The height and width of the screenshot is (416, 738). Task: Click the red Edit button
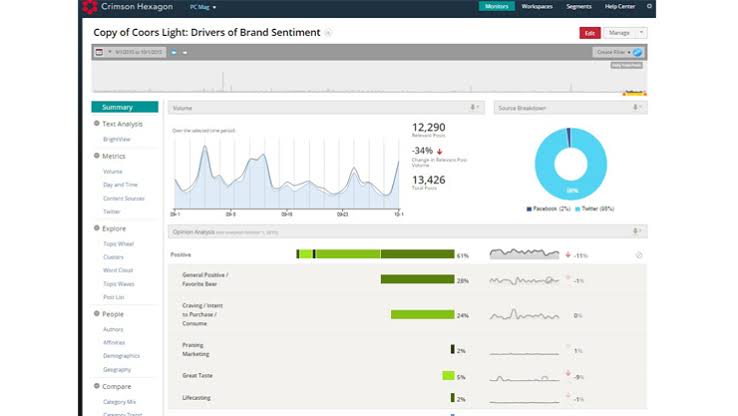point(590,33)
